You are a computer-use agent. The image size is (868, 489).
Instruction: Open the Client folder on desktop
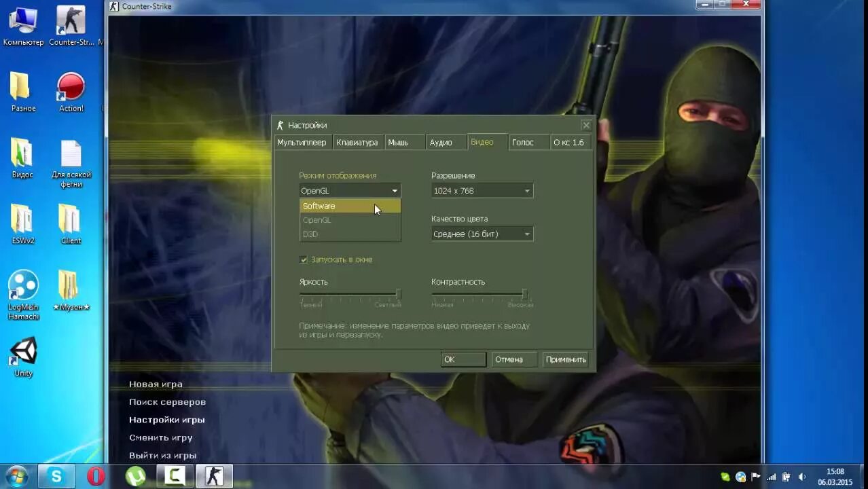click(71, 224)
